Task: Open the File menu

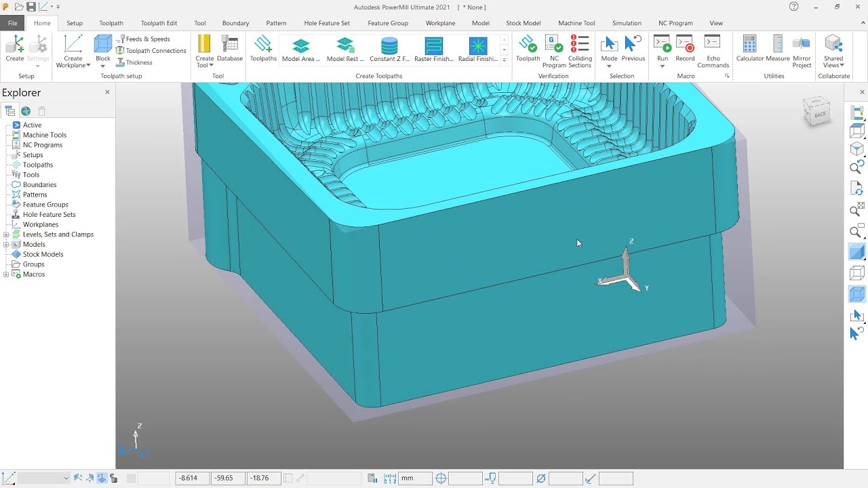Action: click(x=12, y=23)
